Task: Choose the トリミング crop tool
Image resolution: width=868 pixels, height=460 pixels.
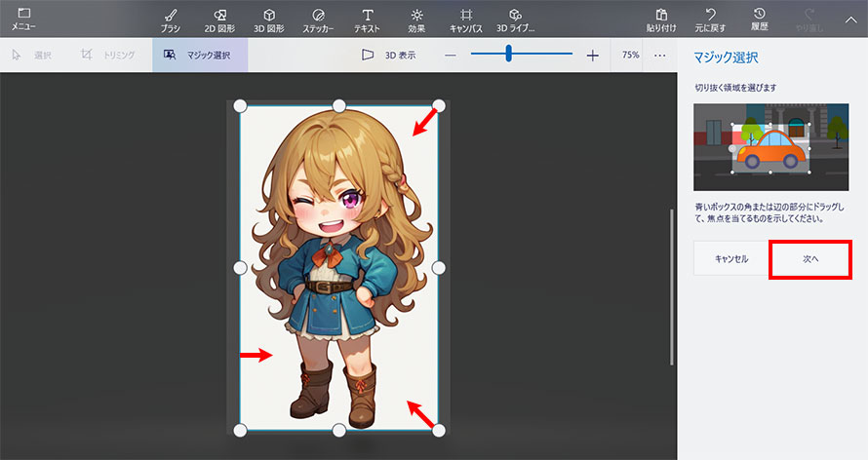Action: tap(108, 55)
